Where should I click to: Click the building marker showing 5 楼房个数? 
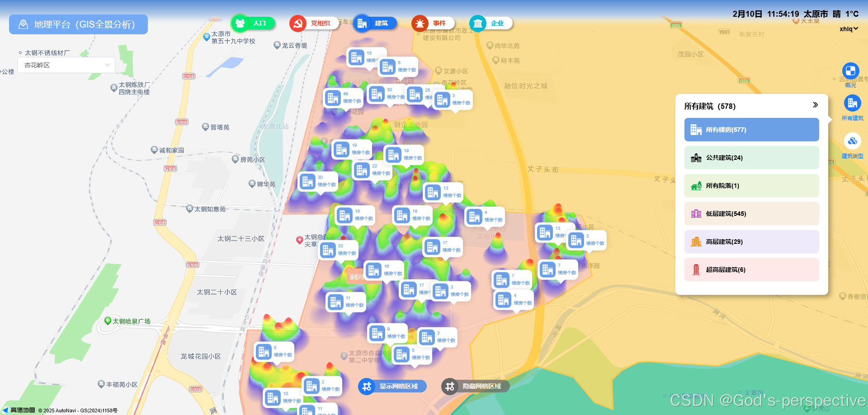point(412,354)
